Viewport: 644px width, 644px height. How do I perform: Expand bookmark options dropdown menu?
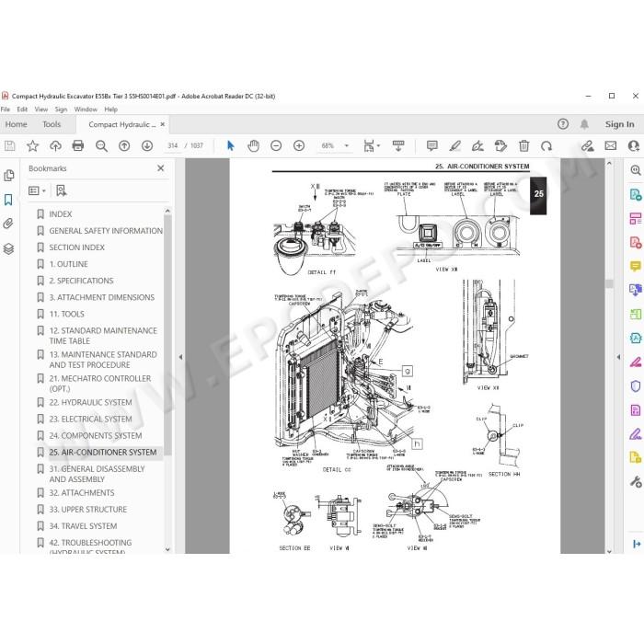click(x=37, y=190)
